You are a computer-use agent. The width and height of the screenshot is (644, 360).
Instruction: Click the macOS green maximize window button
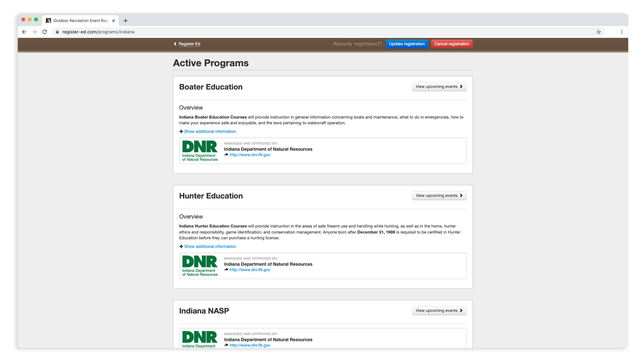pos(36,19)
